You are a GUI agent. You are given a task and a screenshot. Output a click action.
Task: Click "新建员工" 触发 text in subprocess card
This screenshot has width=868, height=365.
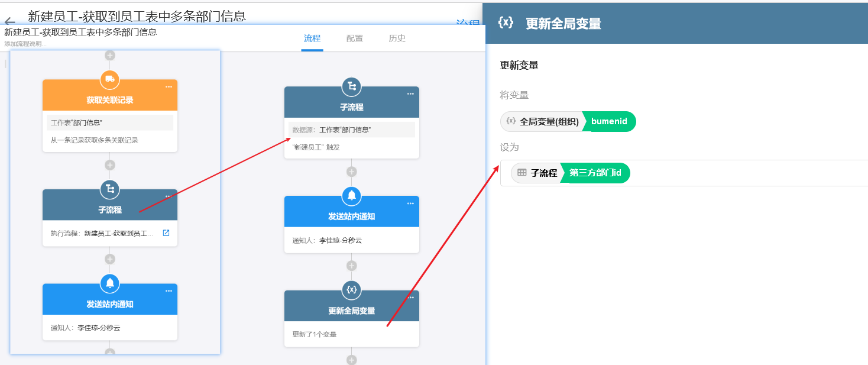[316, 147]
